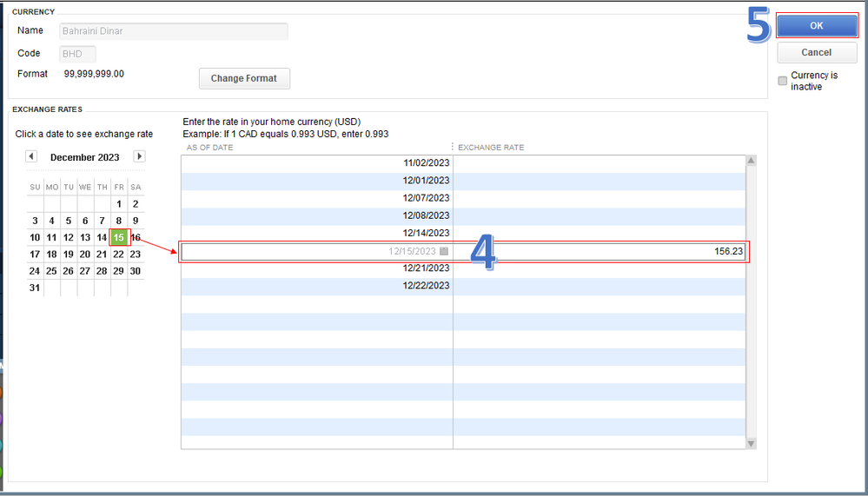Select December 30 in the calendar
868x496 pixels.
point(136,271)
